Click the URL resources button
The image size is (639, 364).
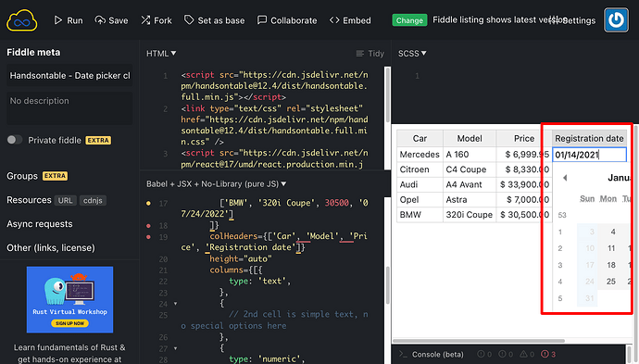coord(65,201)
